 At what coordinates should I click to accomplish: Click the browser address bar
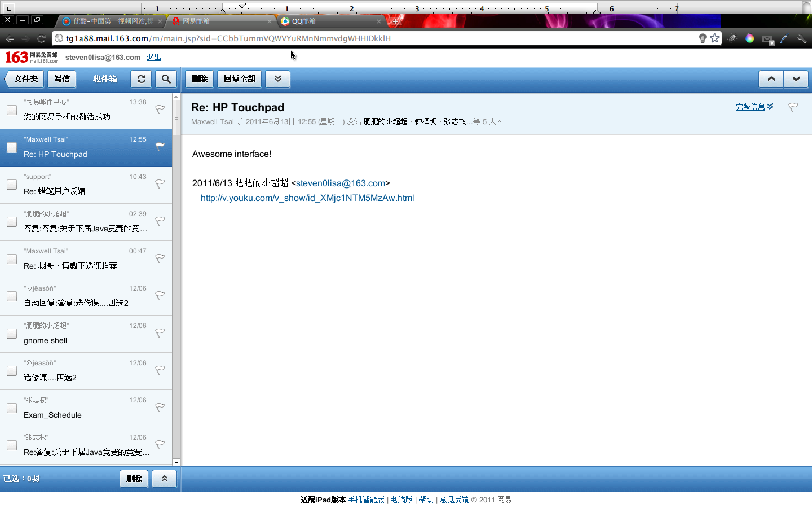point(372,38)
